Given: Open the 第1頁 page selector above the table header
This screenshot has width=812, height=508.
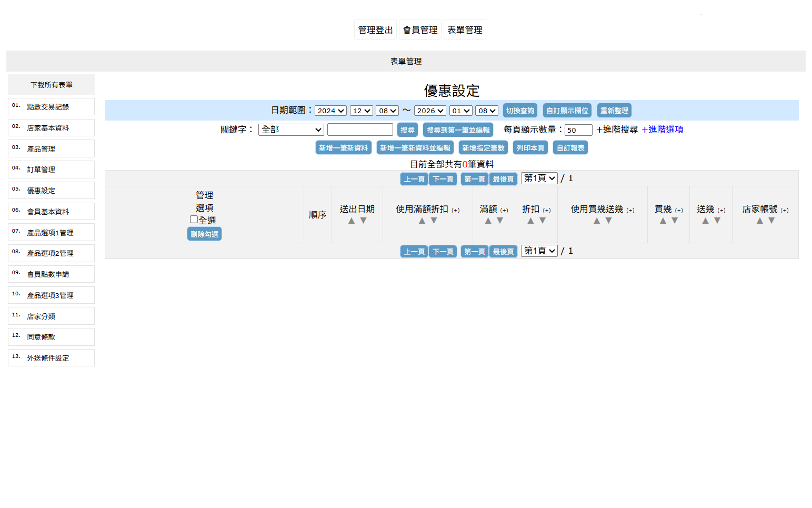Looking at the screenshot, I should point(539,178).
